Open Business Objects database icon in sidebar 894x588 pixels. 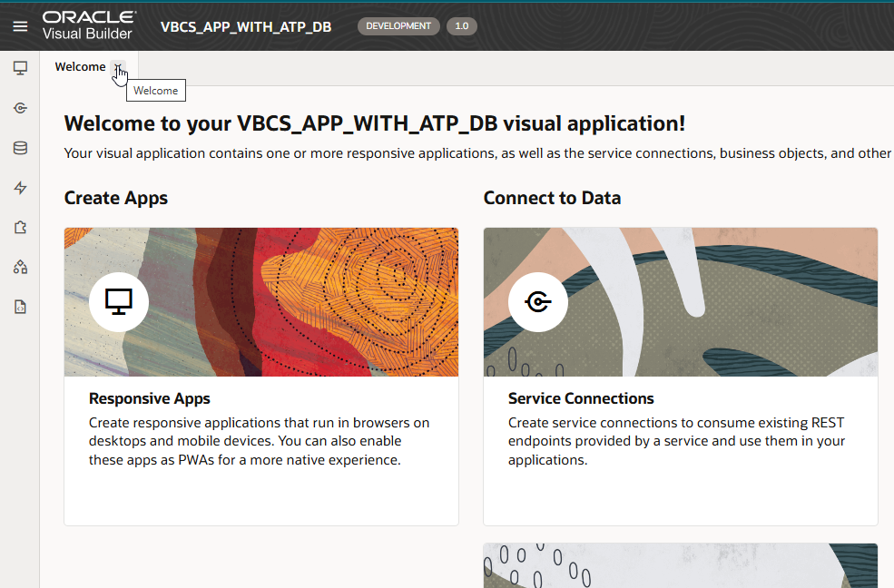tap(20, 148)
